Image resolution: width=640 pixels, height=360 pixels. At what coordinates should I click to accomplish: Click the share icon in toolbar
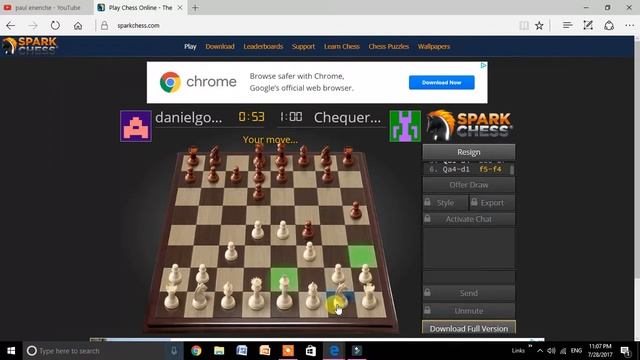point(609,25)
